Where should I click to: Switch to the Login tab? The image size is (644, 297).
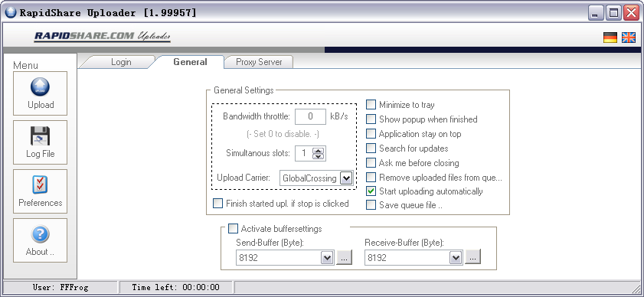[x=121, y=62]
